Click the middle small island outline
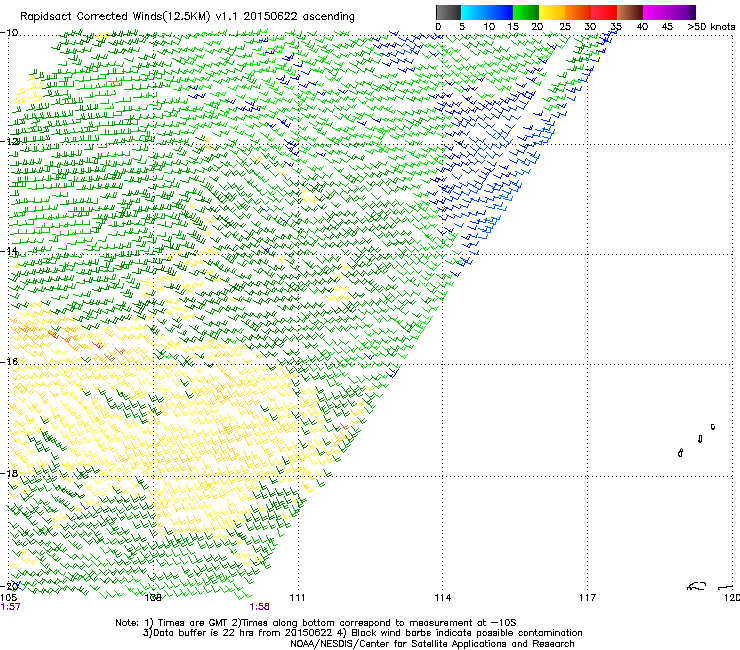 click(x=700, y=439)
